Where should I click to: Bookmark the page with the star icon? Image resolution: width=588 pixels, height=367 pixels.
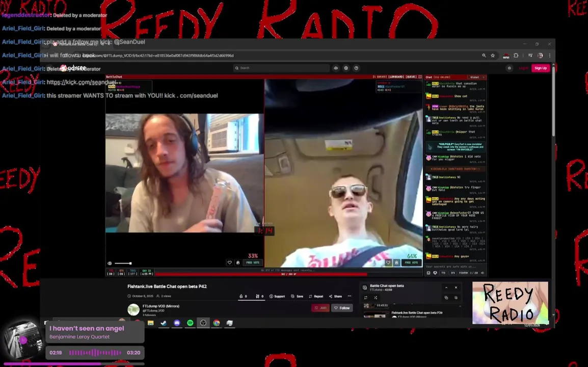(493, 56)
